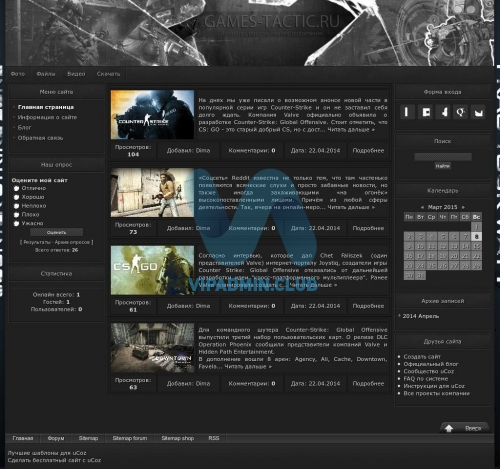Click the Форум footer tab
Screen dimensions: 500x469
coord(56,438)
